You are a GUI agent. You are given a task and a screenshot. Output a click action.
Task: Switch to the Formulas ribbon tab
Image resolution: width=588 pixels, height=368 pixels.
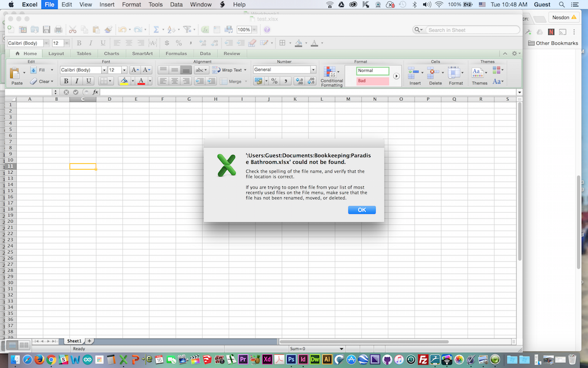pos(176,53)
